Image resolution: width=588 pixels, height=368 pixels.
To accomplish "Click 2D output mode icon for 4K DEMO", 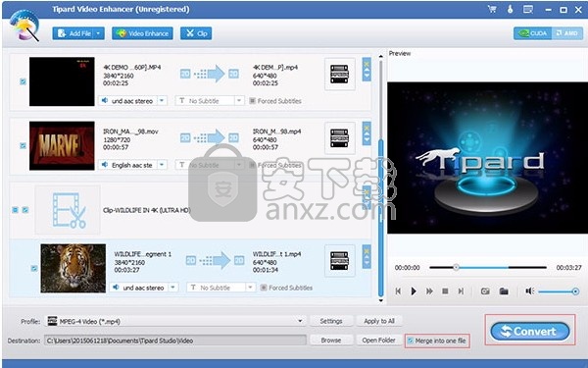I will 233,74.
